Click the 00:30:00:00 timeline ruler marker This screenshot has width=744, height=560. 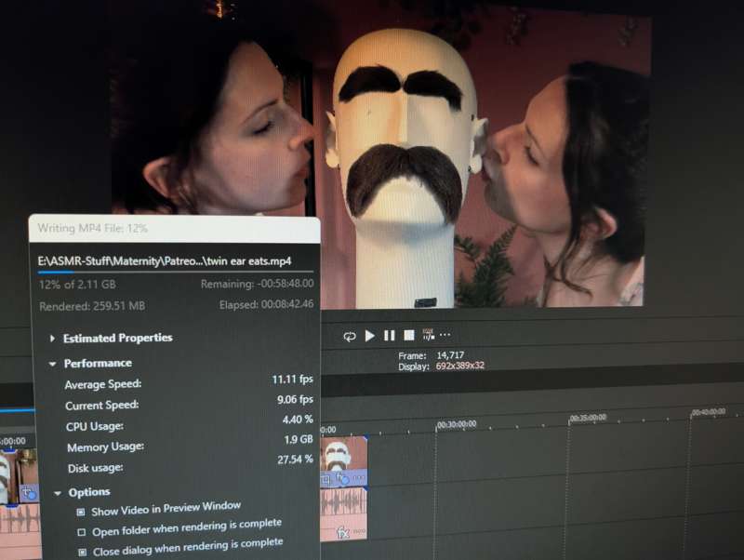tap(435, 425)
